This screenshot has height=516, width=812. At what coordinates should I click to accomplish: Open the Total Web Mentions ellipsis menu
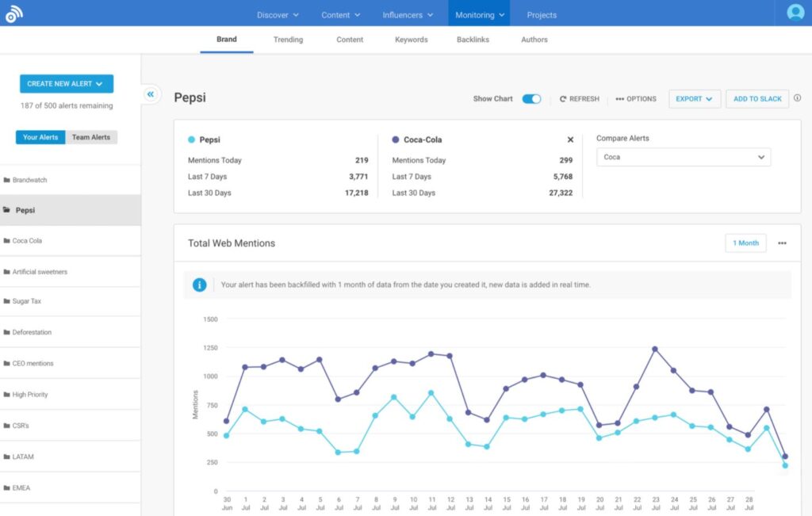pos(783,243)
